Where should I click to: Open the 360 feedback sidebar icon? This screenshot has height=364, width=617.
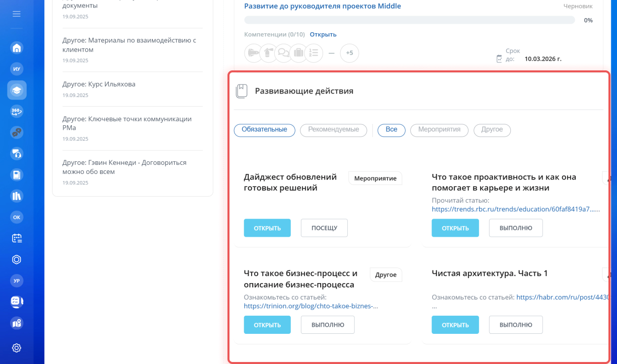pos(17,112)
